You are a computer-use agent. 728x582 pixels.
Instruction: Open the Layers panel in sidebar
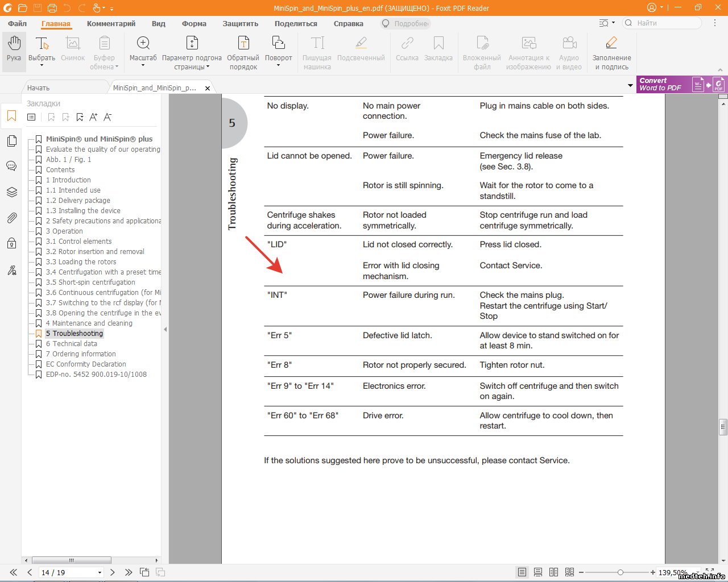[x=11, y=192]
